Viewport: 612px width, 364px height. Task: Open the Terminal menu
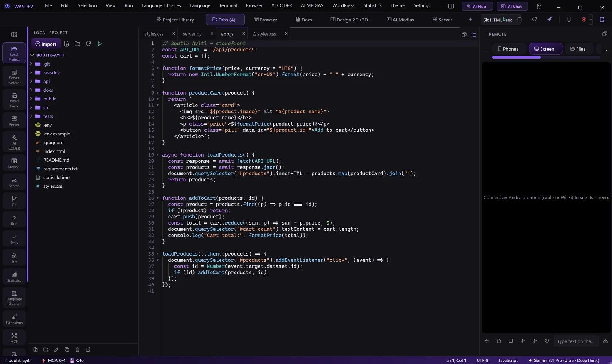tap(228, 5)
